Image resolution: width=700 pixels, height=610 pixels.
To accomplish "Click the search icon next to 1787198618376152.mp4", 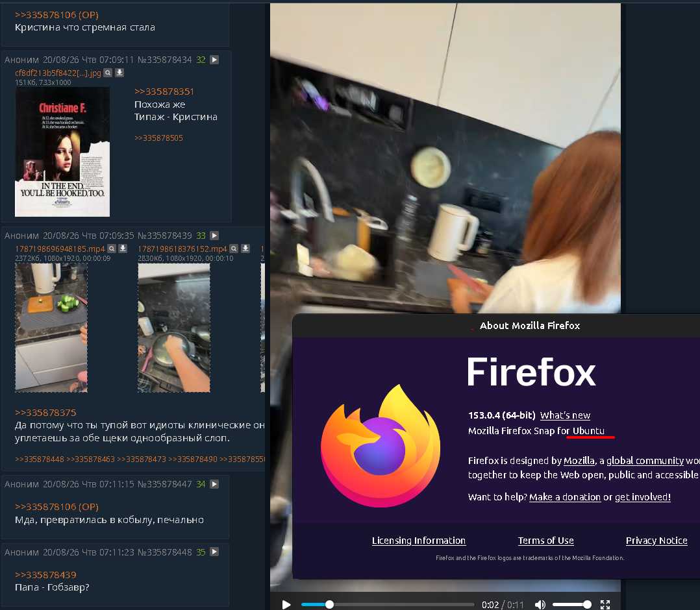I will coord(234,249).
